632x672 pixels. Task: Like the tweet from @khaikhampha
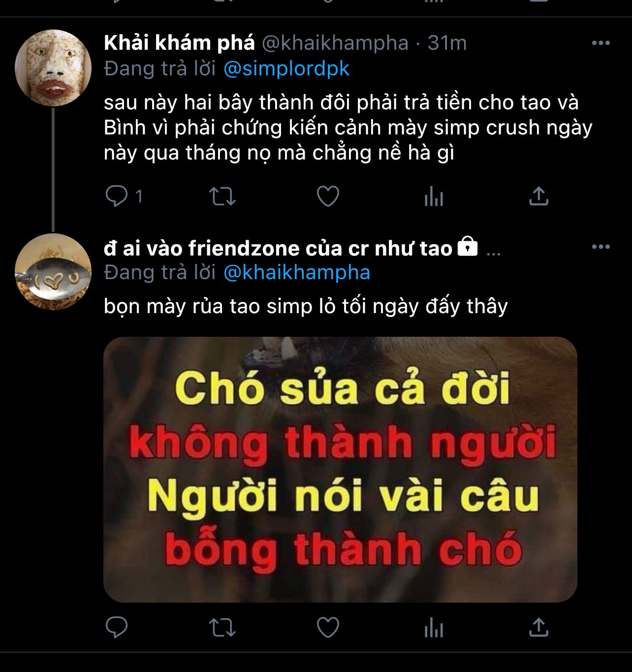[328, 196]
